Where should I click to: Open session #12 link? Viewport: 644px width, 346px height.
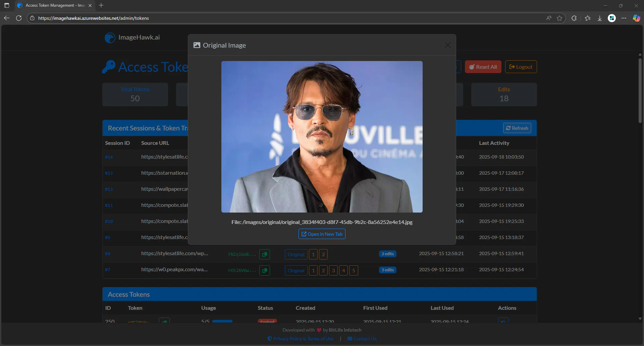tap(109, 189)
